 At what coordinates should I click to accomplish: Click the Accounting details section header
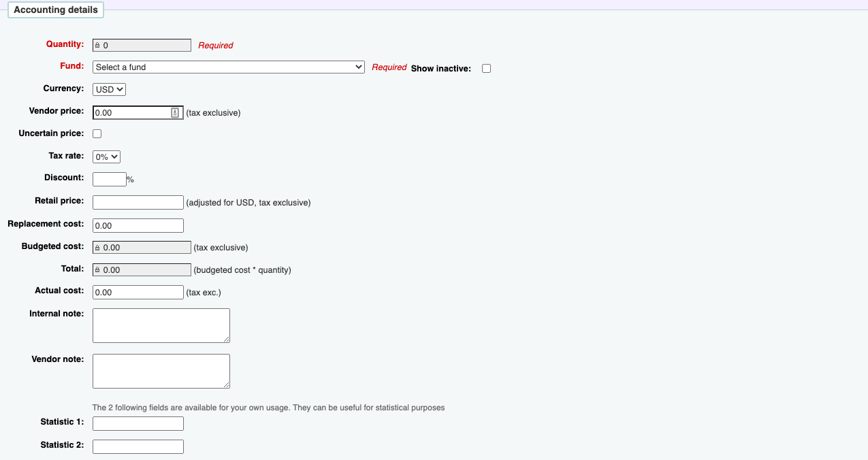click(x=56, y=10)
